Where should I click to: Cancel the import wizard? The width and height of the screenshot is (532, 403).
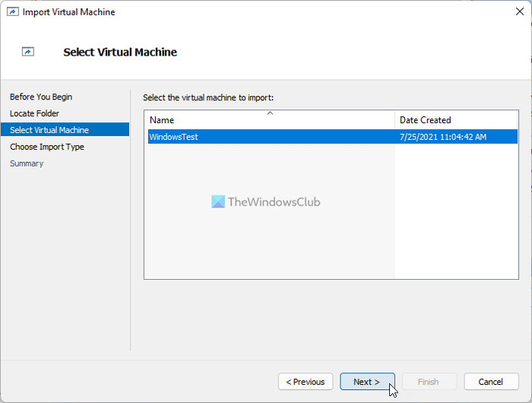491,382
